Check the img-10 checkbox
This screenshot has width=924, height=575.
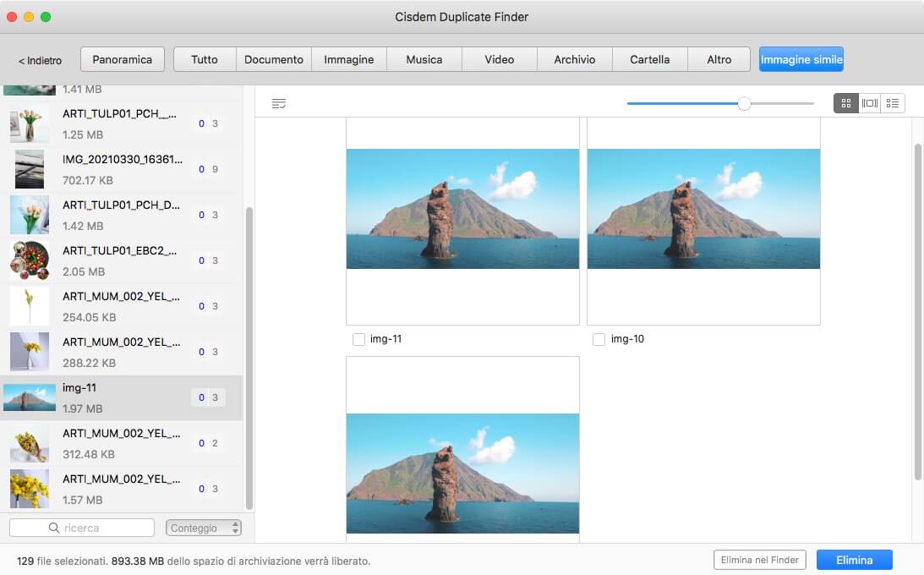[x=599, y=339]
